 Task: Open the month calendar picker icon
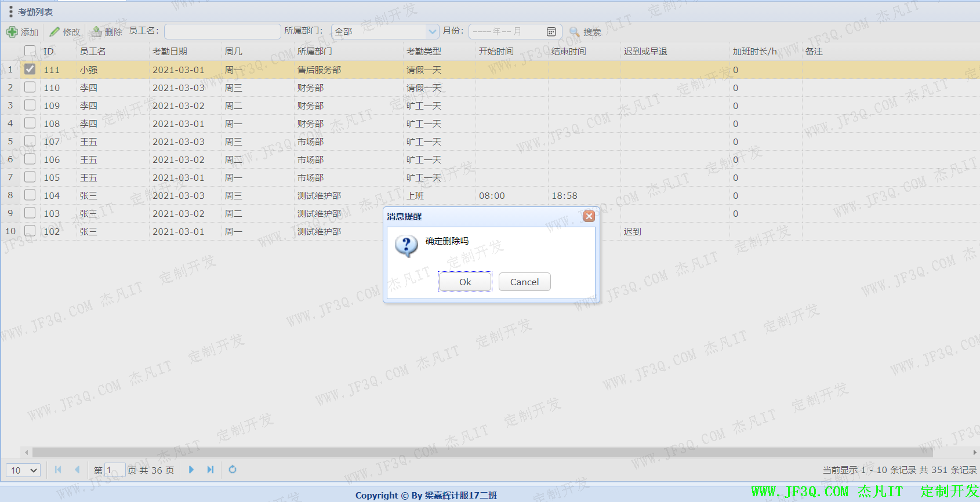pos(551,31)
